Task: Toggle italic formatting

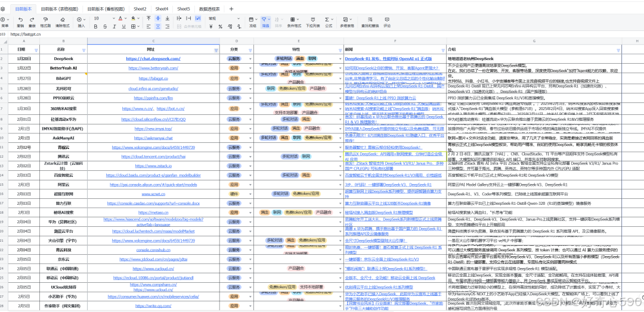Action: [114, 27]
